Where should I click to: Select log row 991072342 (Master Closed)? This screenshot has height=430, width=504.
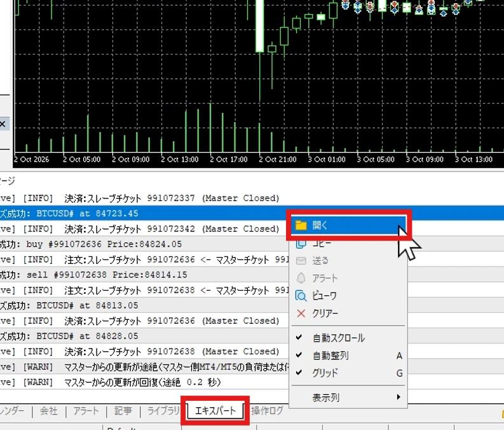144,228
